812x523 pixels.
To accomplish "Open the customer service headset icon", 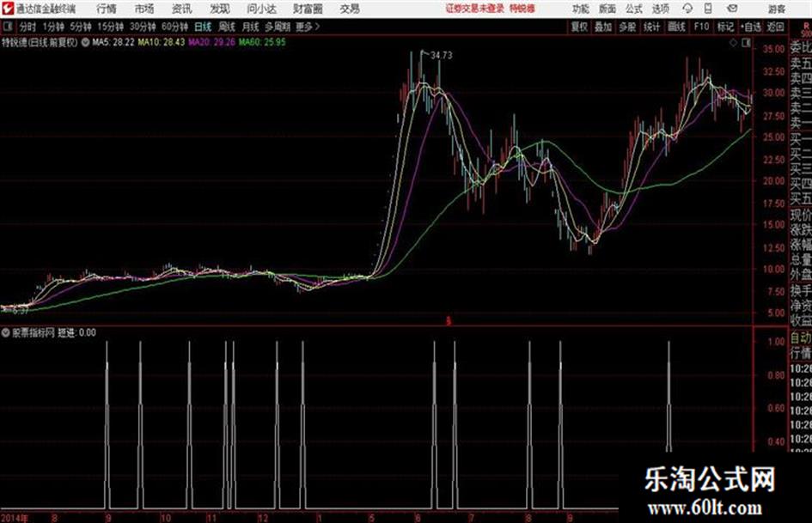I will (x=687, y=9).
